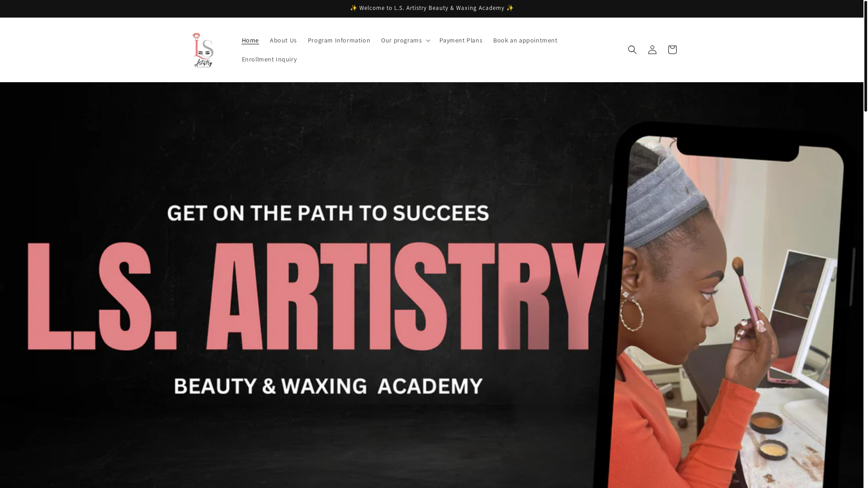Open the About Us page
The width and height of the screenshot is (868, 488).
pyautogui.click(x=283, y=40)
